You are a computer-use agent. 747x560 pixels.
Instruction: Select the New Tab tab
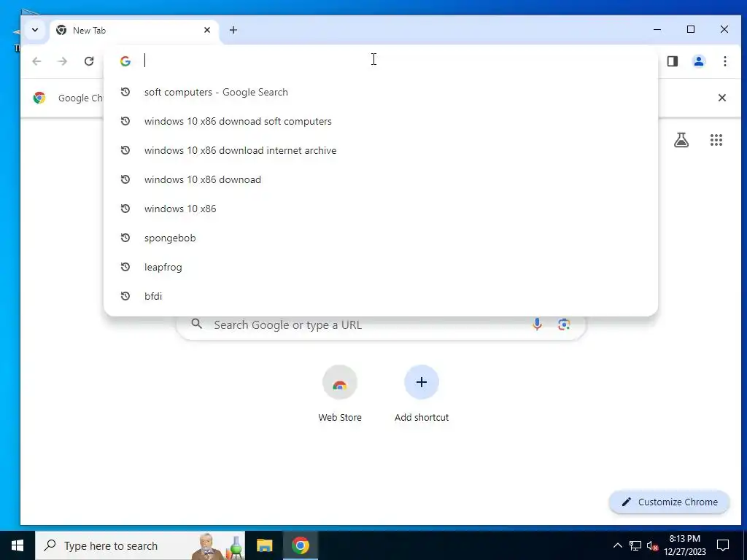[133, 30]
